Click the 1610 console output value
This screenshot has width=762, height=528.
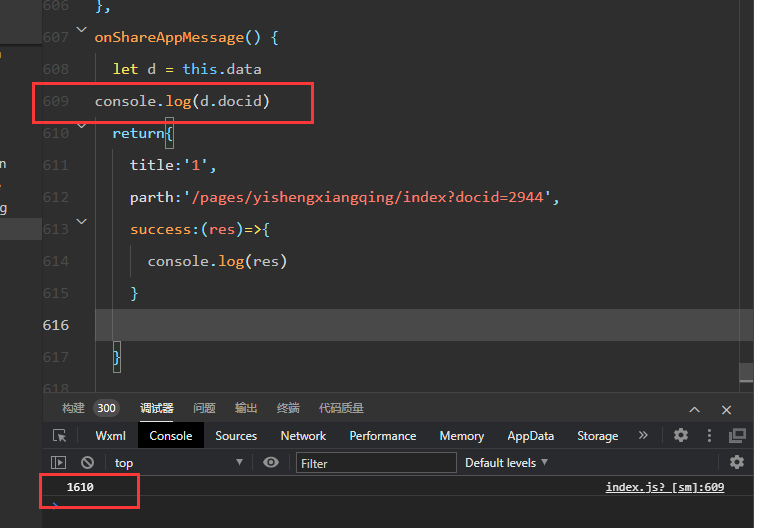coord(80,487)
